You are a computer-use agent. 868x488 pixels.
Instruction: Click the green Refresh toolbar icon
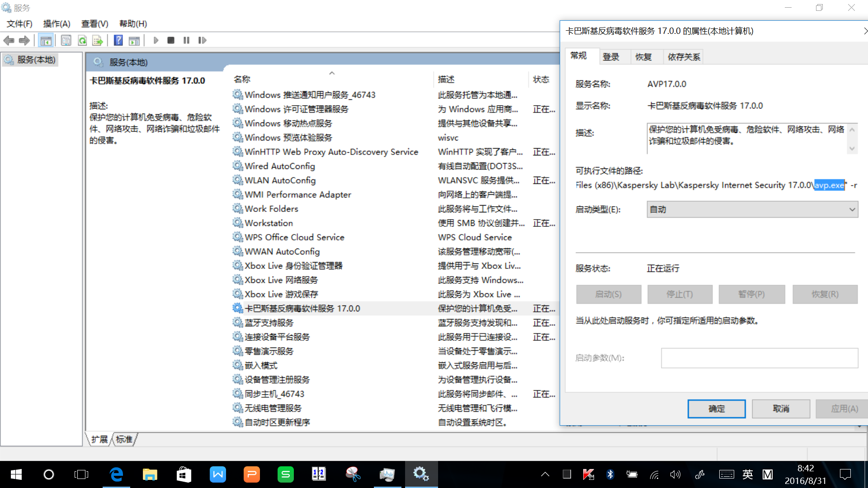point(82,41)
